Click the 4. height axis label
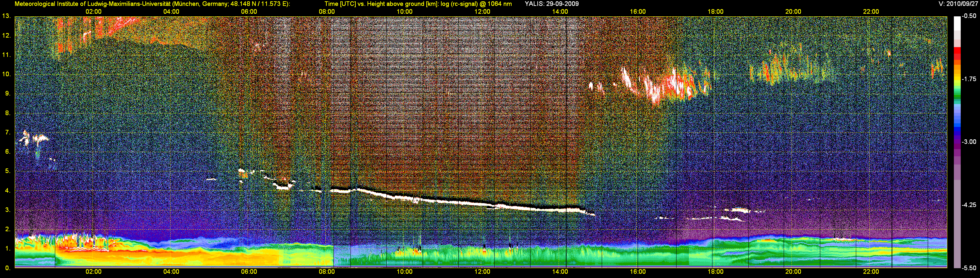 click(x=8, y=190)
